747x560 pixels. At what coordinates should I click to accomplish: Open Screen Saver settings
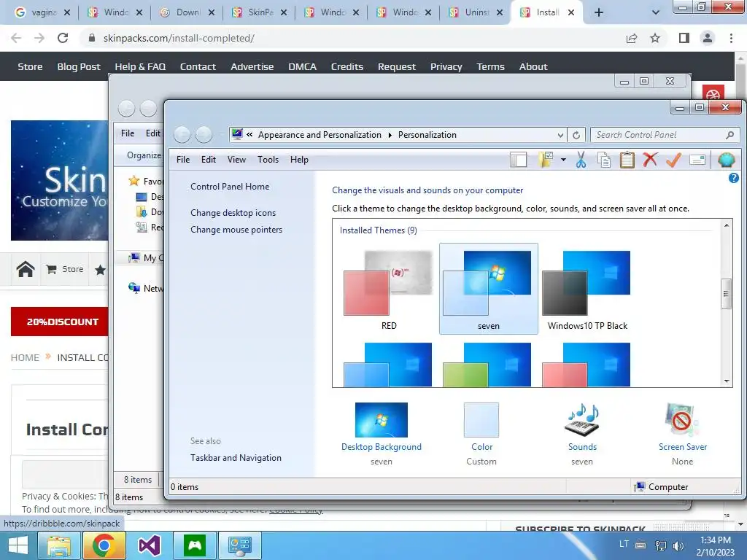pos(682,433)
